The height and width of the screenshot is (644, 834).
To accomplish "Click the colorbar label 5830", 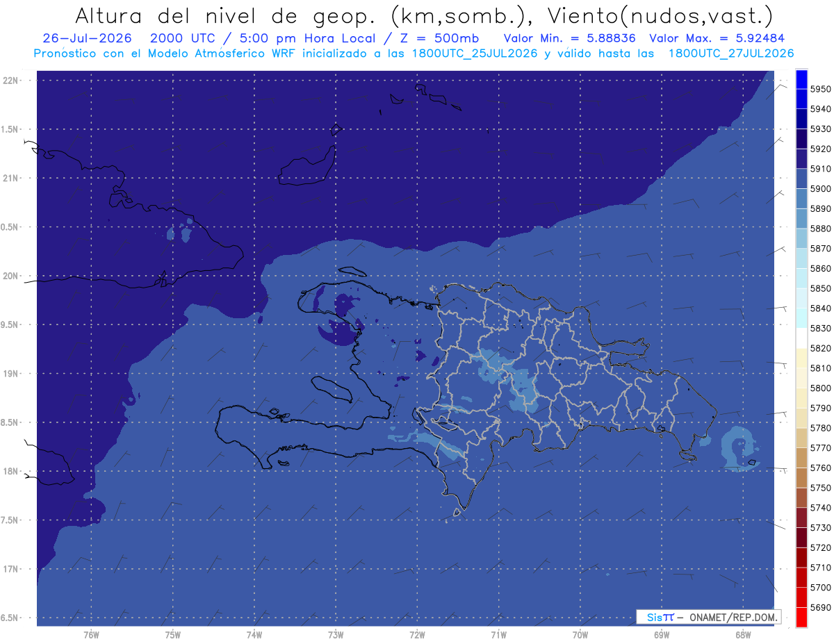I will click(821, 328).
